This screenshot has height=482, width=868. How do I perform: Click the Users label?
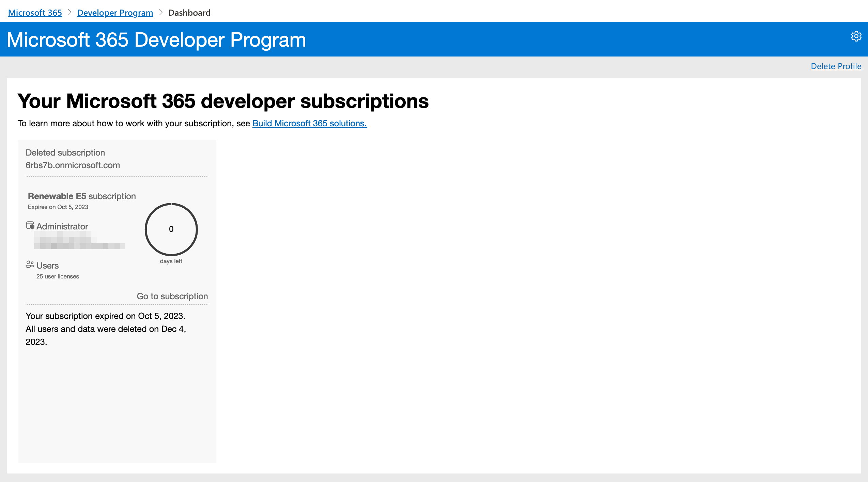[x=48, y=266]
